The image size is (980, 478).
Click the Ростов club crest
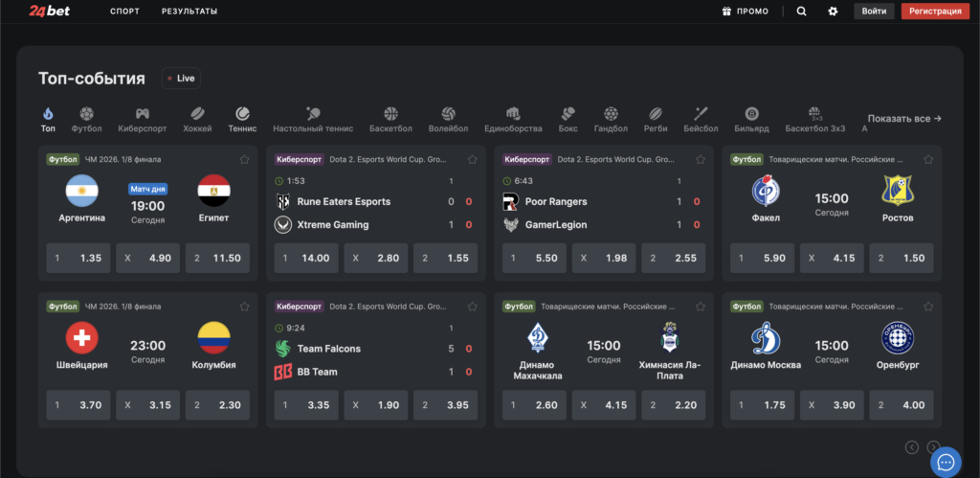[898, 191]
